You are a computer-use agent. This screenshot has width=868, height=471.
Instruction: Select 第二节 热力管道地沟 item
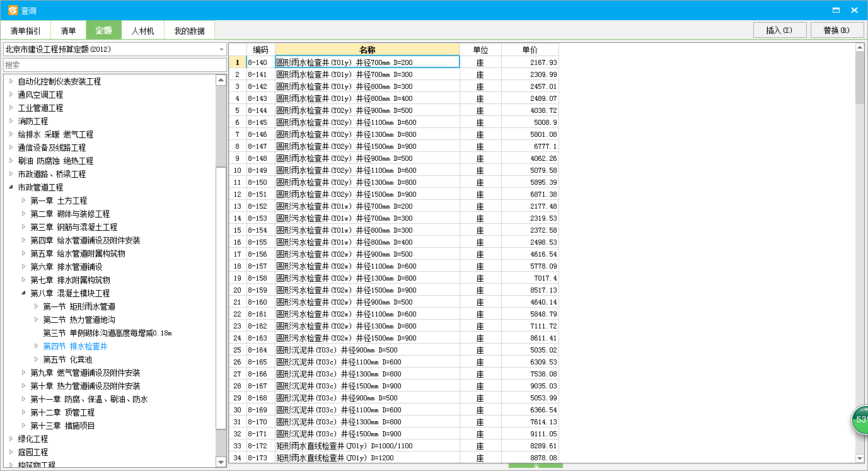click(x=79, y=320)
